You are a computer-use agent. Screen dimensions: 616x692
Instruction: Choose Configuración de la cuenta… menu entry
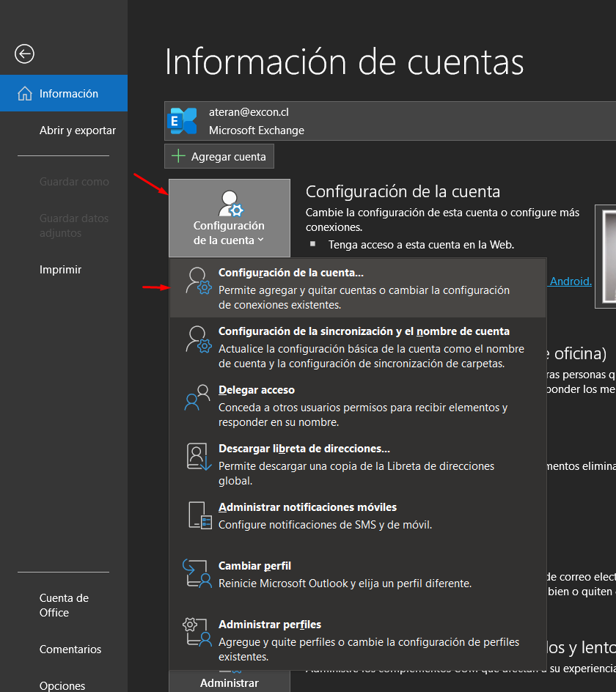pyautogui.click(x=358, y=288)
